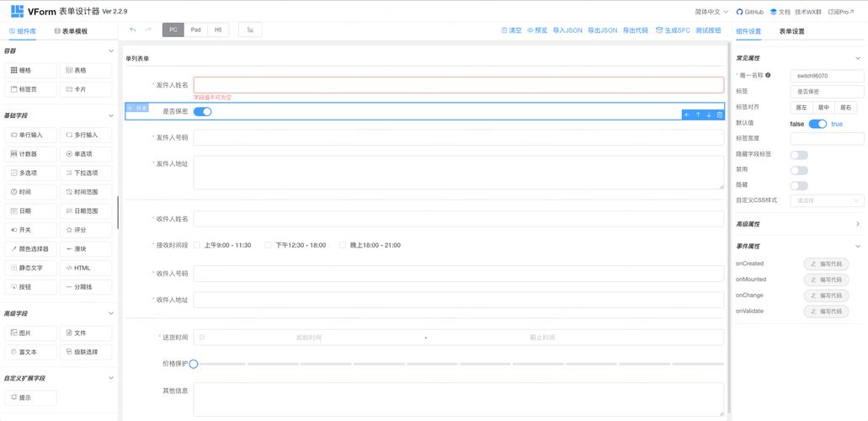Add a 多行输入 textarea field
868x421 pixels.
pos(86,136)
